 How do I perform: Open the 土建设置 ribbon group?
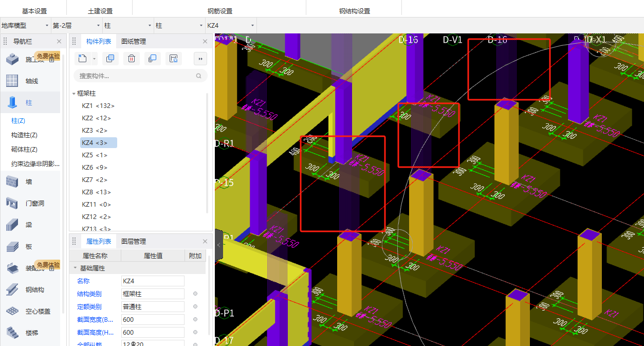(100, 11)
